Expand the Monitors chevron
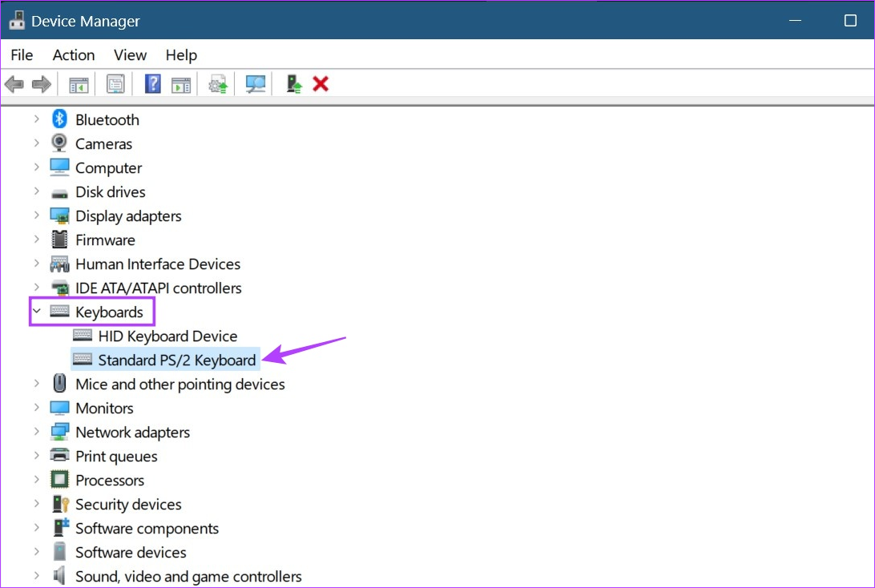Image resolution: width=875 pixels, height=588 pixels. [x=37, y=407]
